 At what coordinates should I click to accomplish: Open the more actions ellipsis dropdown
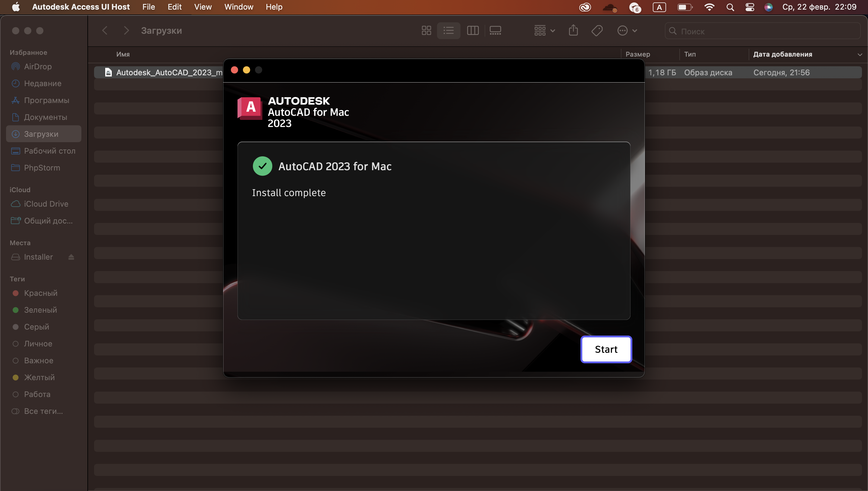pos(627,31)
